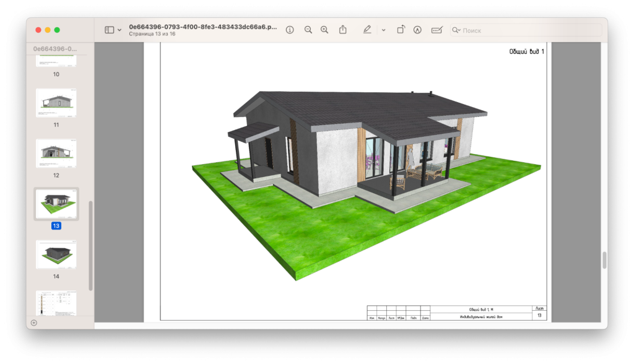The height and width of the screenshot is (364, 634).
Task: Click the add page plus button
Action: (33, 323)
